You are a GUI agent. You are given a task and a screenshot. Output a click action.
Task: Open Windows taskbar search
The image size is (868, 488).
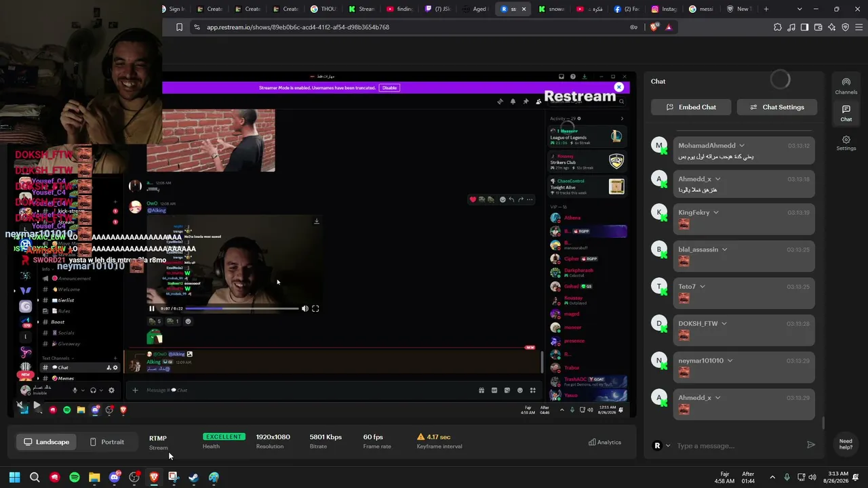[35, 477]
